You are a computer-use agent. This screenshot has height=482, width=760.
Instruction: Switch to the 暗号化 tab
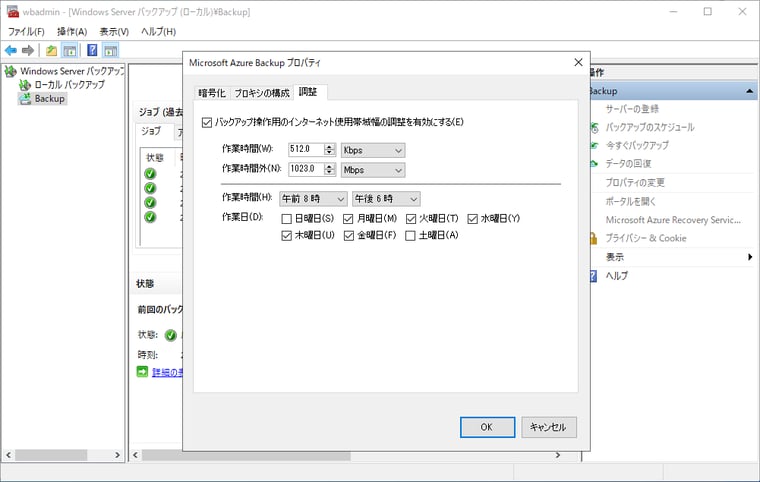click(212, 93)
